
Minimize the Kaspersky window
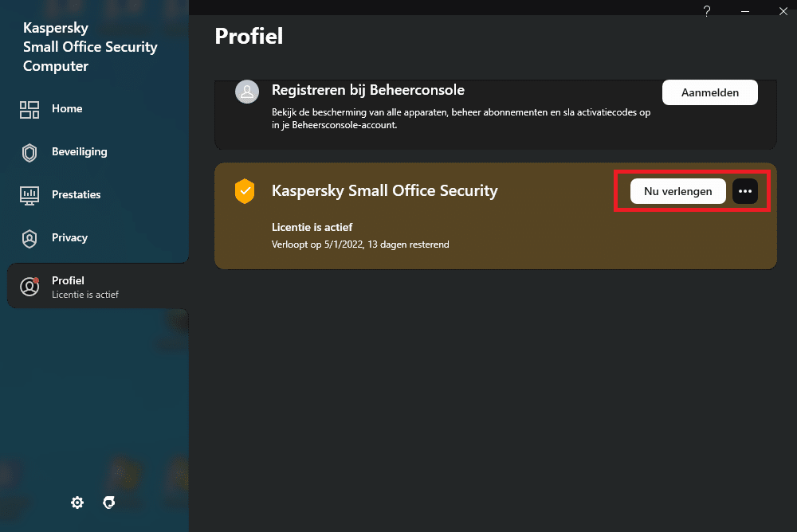point(746,10)
